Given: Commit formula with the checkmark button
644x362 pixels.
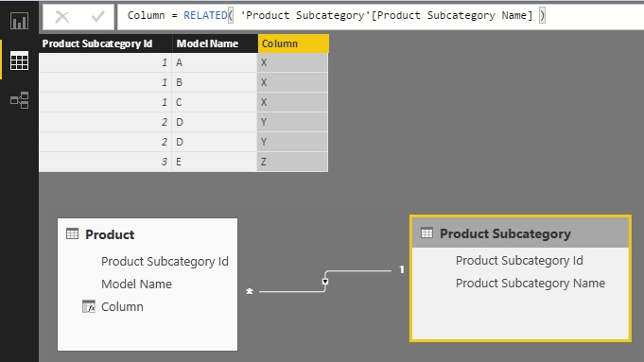Looking at the screenshot, I should click(97, 17).
